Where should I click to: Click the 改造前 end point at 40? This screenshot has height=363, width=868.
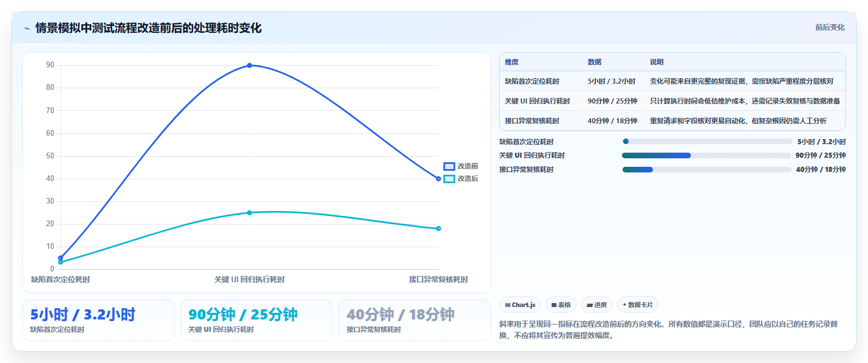coord(439,179)
